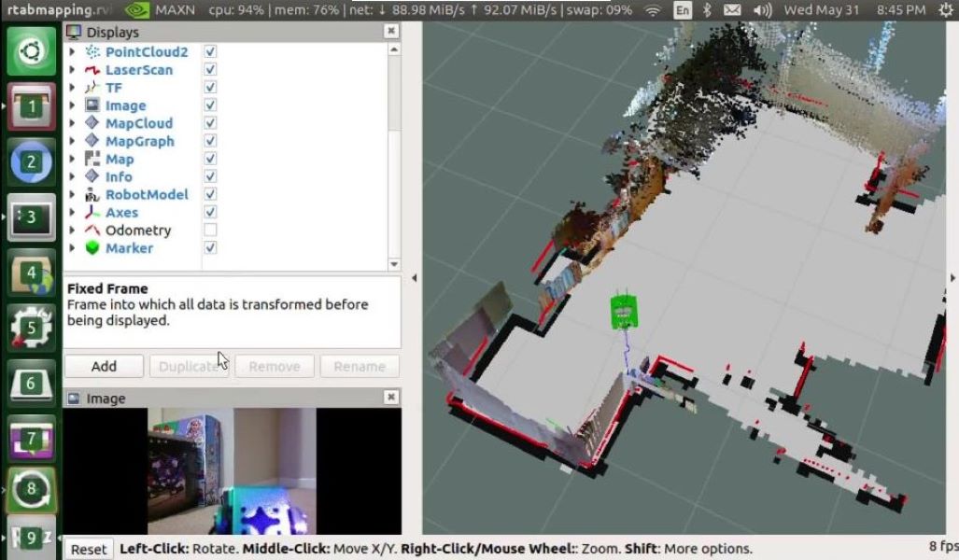
Task: Click the Axes display icon
Action: 92,213
